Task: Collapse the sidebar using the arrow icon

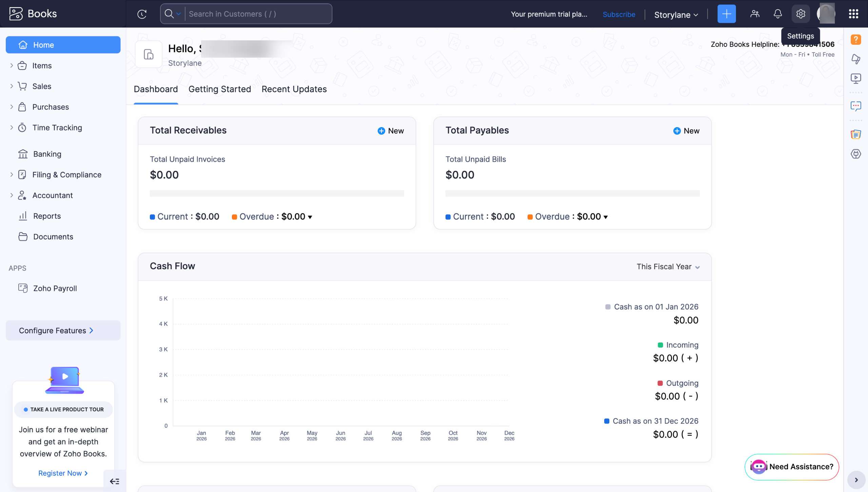Action: click(115, 481)
